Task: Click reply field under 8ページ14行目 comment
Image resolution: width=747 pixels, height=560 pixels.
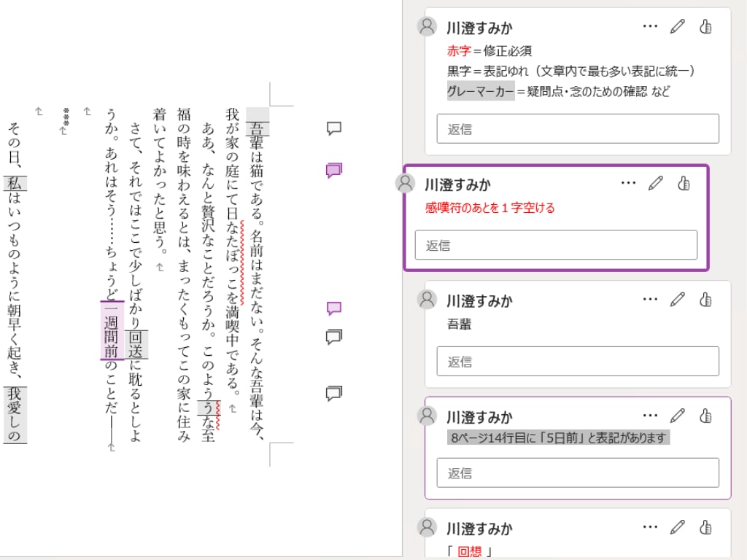Action: pyautogui.click(x=578, y=472)
